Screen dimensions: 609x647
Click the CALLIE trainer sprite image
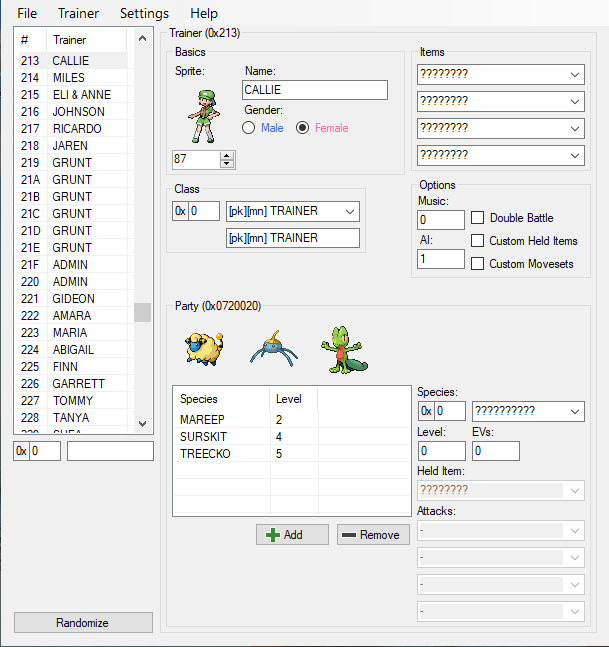[x=204, y=116]
